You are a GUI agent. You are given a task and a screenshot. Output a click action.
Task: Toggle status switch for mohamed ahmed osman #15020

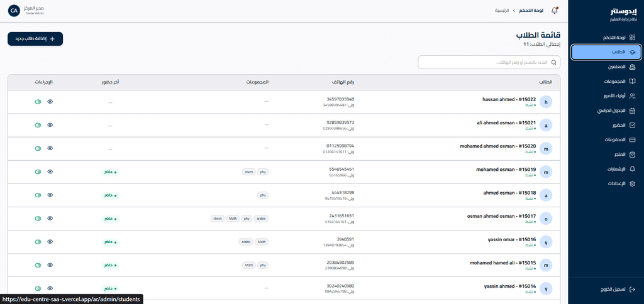(x=38, y=148)
